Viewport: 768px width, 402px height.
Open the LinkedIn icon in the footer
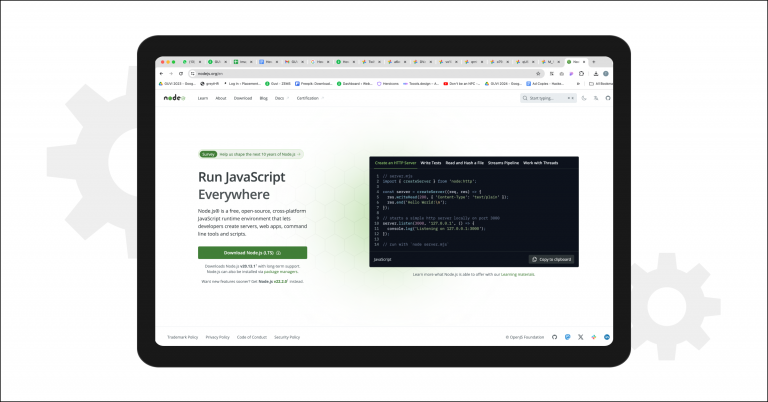pos(607,337)
